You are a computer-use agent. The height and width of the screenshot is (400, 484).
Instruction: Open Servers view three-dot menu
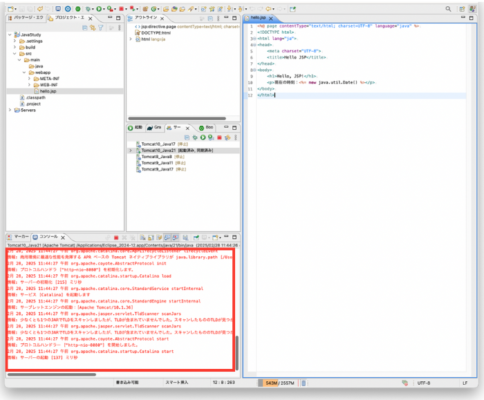pos(236,137)
